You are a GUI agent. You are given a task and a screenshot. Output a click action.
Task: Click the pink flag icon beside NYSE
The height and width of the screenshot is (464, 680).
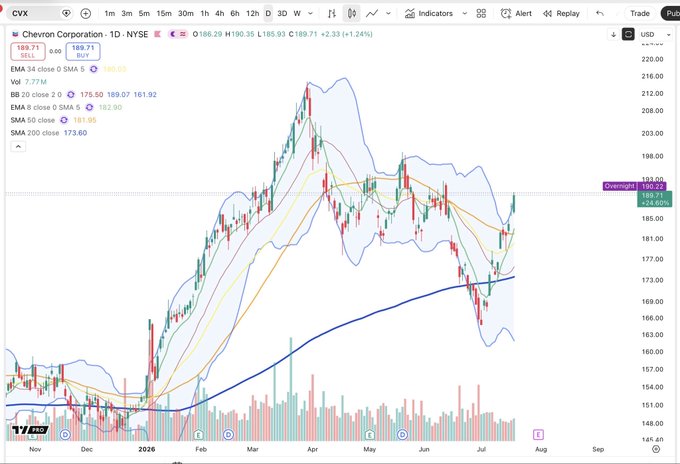(x=157, y=34)
